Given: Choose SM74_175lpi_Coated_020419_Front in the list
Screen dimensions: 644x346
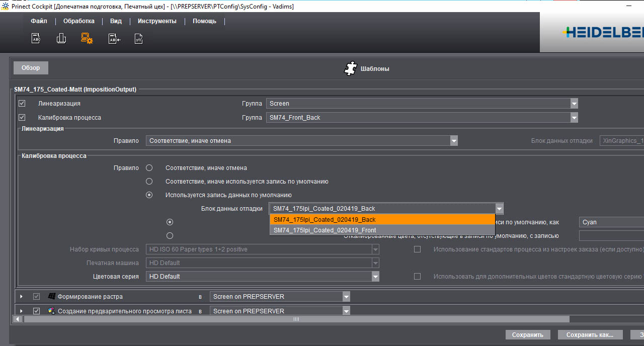Looking at the screenshot, I should (382, 230).
